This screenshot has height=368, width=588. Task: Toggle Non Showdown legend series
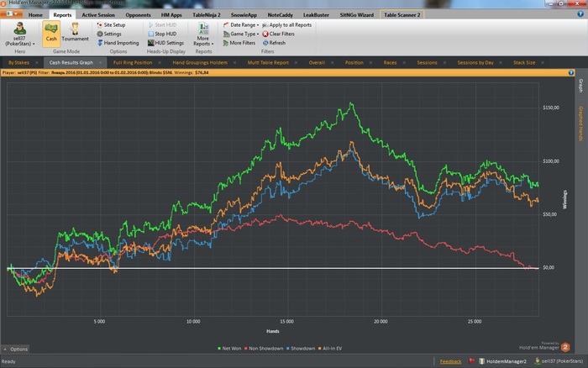[x=264, y=349]
